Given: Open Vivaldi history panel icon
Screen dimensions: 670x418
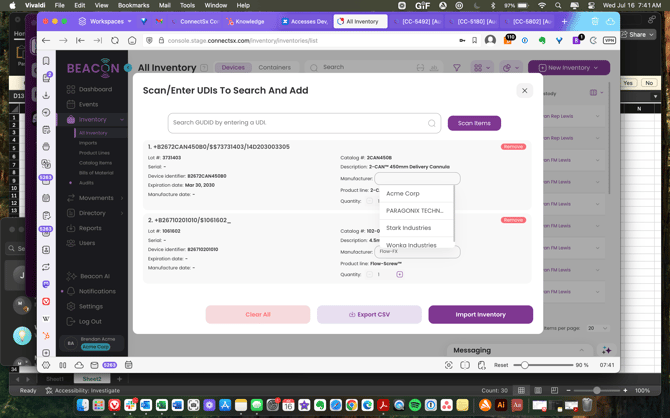Looking at the screenshot, I should (x=46, y=112).
